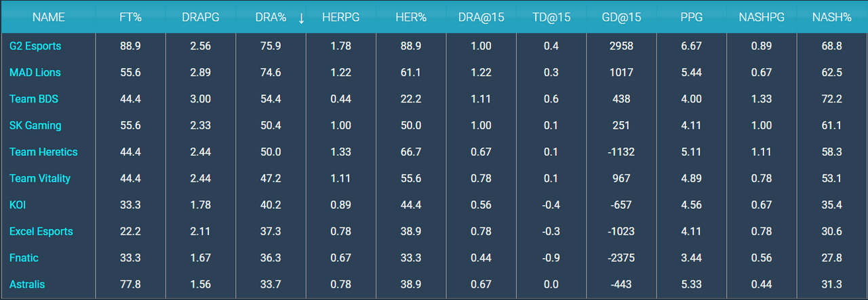Select the KOI team link
The width and height of the screenshot is (868, 300).
point(18,205)
